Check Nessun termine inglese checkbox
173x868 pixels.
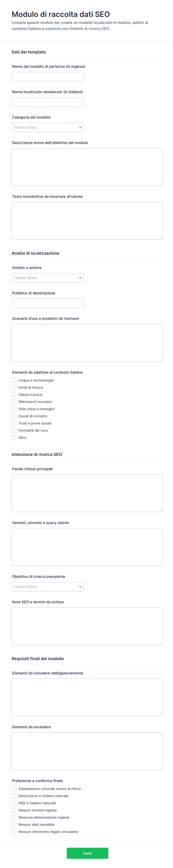click(x=14, y=810)
